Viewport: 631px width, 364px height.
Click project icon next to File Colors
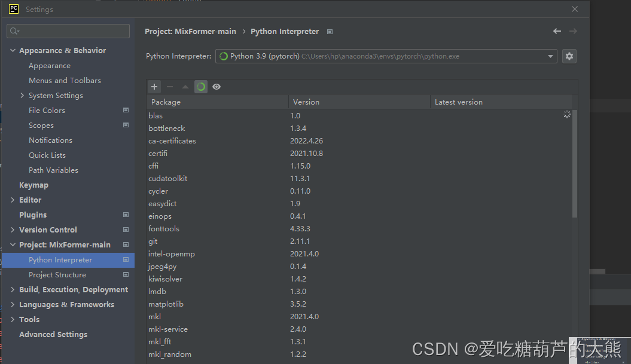pyautogui.click(x=126, y=110)
